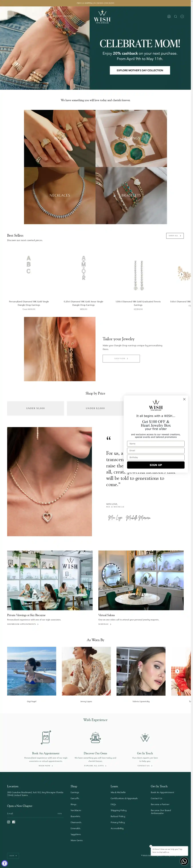Open the search magnifier icon
Image resolution: width=193 pixels, height=868 pixels.
click(175, 16)
